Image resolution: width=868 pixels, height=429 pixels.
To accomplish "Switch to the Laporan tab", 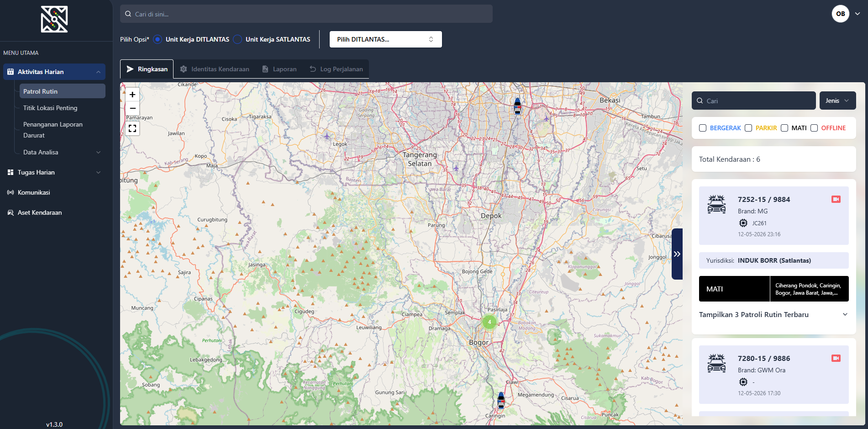I will [x=279, y=69].
